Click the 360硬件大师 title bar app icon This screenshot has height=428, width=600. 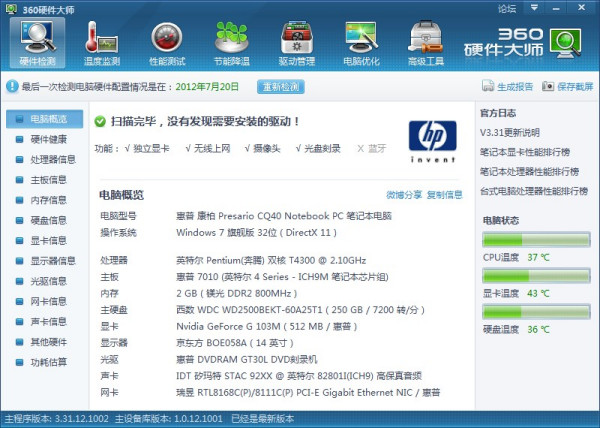[11, 8]
